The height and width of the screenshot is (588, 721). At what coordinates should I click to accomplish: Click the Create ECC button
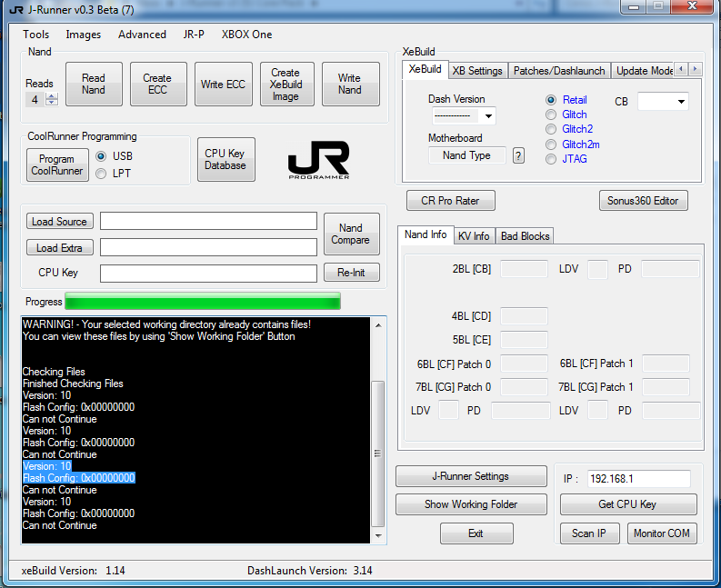click(x=158, y=85)
